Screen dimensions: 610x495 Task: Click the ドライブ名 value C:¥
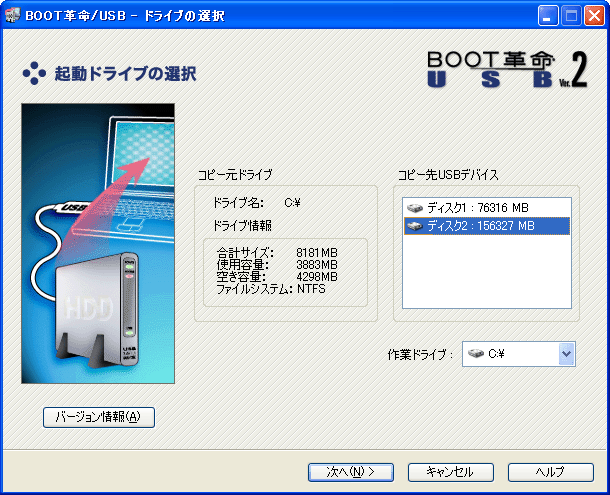tap(293, 203)
